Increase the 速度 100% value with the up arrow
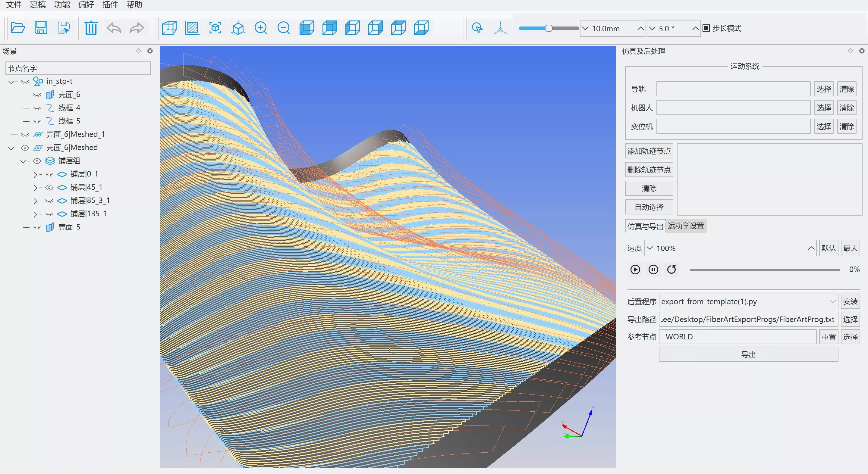Viewport: 868px width, 474px height. pyautogui.click(x=811, y=248)
